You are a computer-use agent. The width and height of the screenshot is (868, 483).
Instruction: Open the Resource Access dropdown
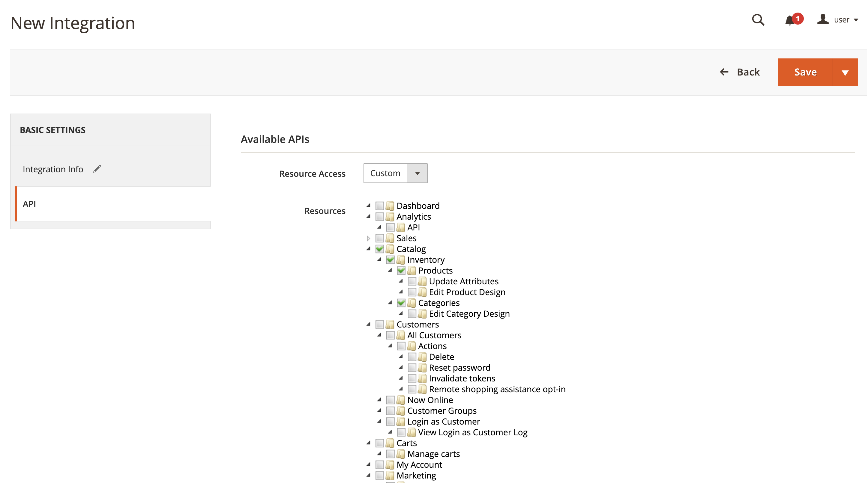click(x=395, y=173)
